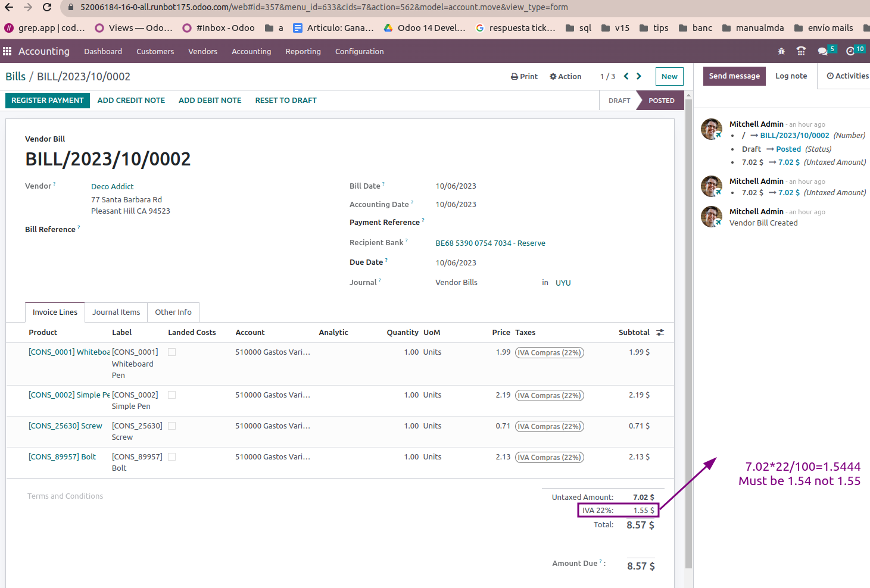870x588 pixels.
Task: Open the Reporting menu
Action: click(x=303, y=51)
